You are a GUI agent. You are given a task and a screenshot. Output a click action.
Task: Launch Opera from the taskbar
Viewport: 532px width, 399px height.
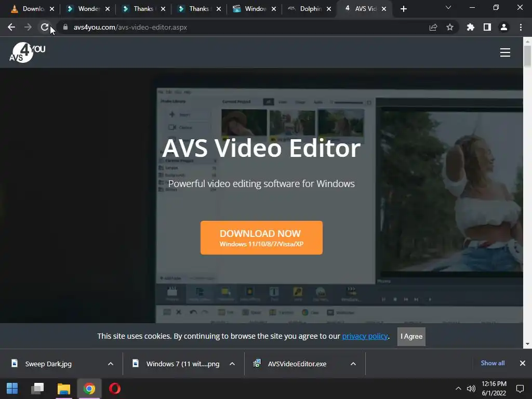pyautogui.click(x=115, y=389)
